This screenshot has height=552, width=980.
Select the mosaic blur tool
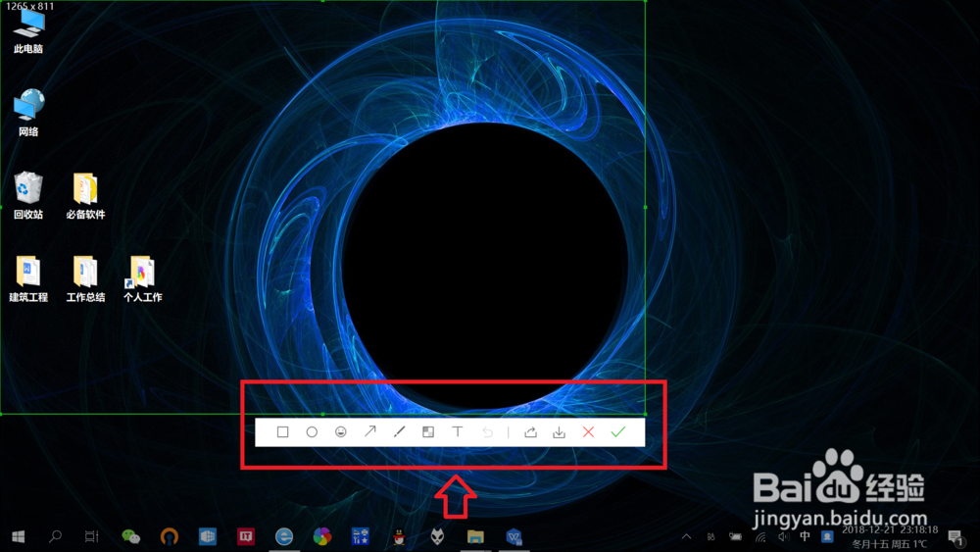coord(428,432)
